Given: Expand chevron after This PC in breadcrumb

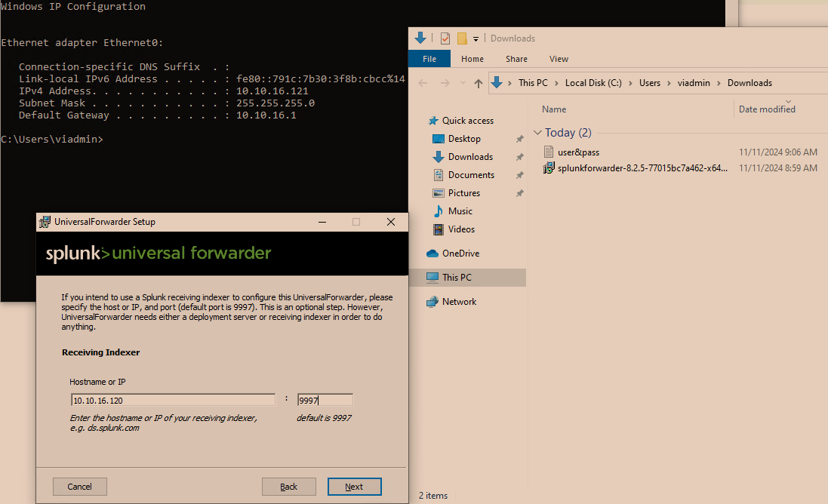Looking at the screenshot, I should click(x=556, y=84).
